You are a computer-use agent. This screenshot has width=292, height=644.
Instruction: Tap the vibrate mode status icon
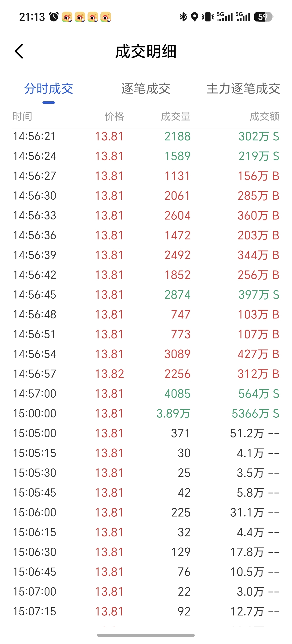point(208,17)
